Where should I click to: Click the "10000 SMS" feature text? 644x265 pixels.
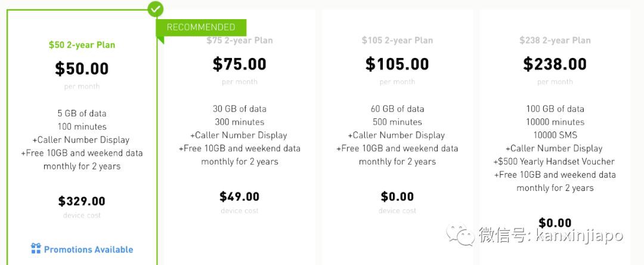point(555,135)
